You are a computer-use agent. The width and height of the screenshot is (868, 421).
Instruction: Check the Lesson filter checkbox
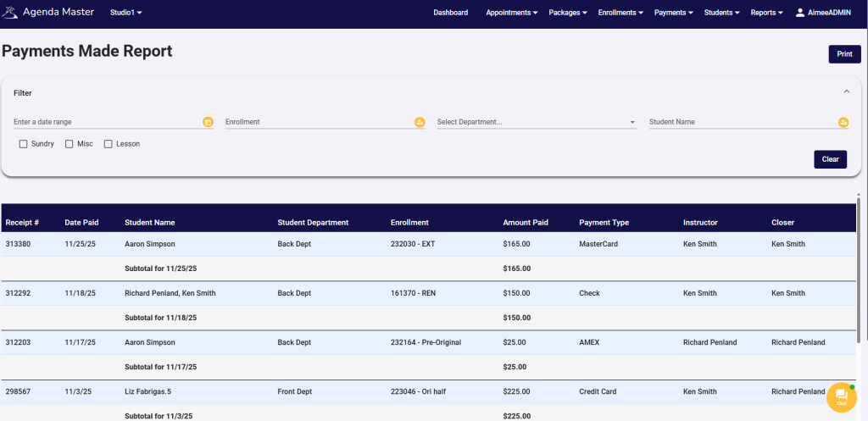tap(108, 144)
